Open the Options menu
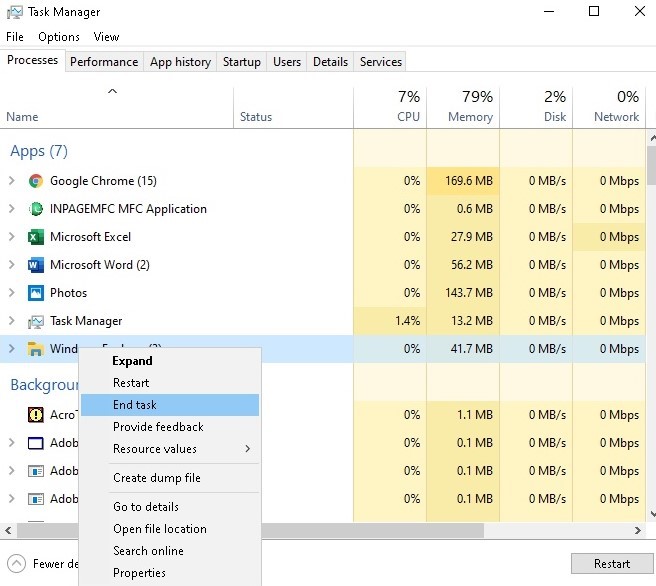Image resolution: width=656 pixels, height=586 pixels. [59, 37]
